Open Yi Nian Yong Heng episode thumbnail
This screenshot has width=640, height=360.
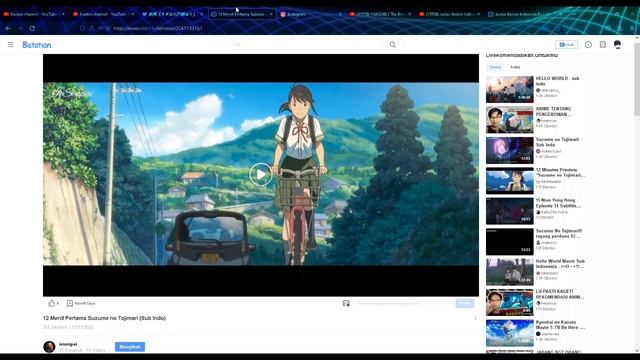(x=510, y=211)
